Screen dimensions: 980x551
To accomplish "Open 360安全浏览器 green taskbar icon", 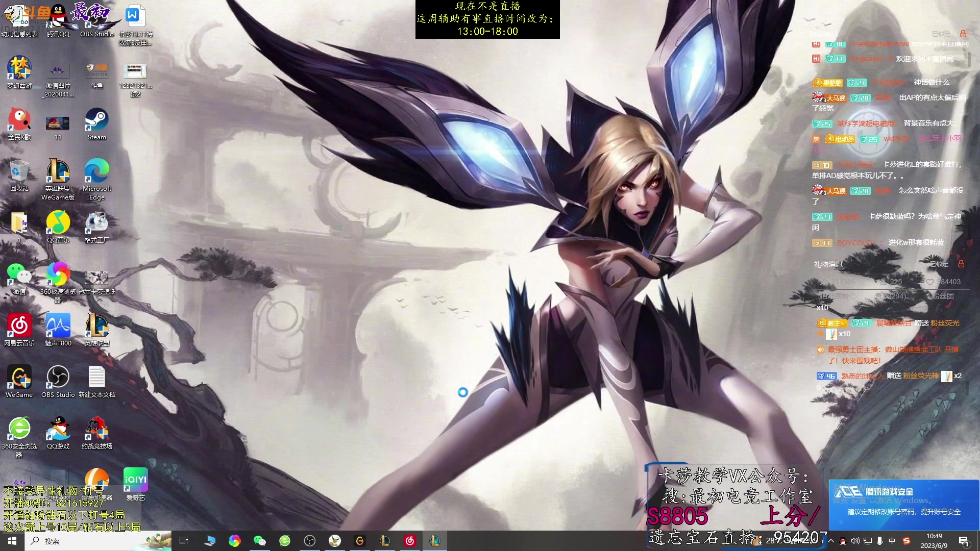I will point(285,541).
